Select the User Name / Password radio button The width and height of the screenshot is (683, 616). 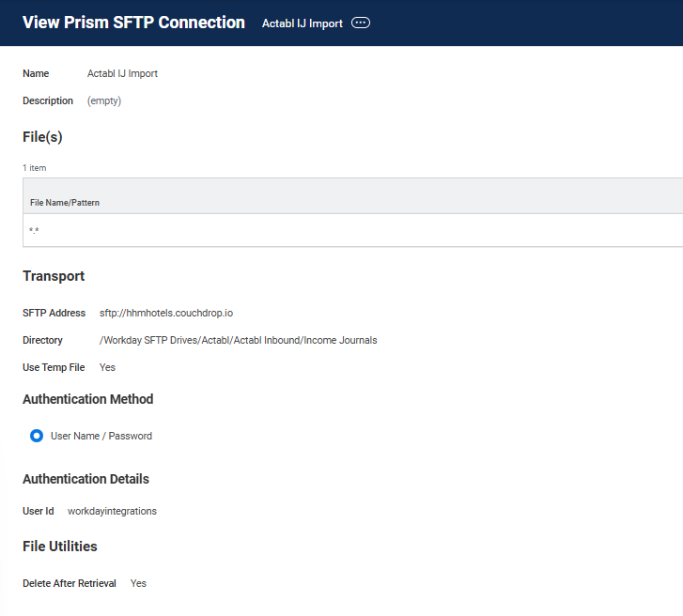[37, 436]
